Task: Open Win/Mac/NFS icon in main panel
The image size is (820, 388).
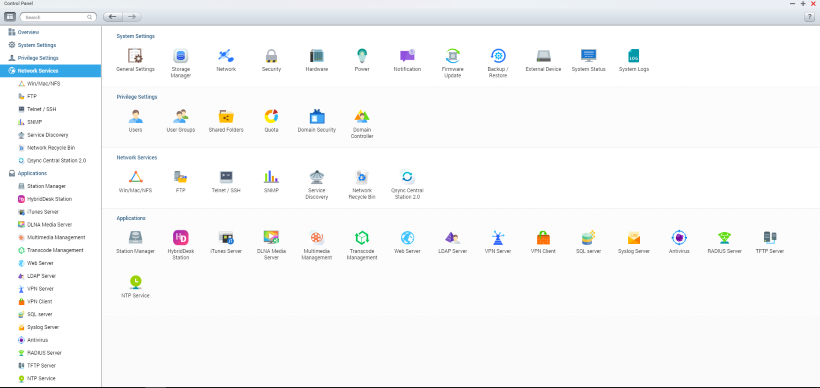Action: point(135,177)
